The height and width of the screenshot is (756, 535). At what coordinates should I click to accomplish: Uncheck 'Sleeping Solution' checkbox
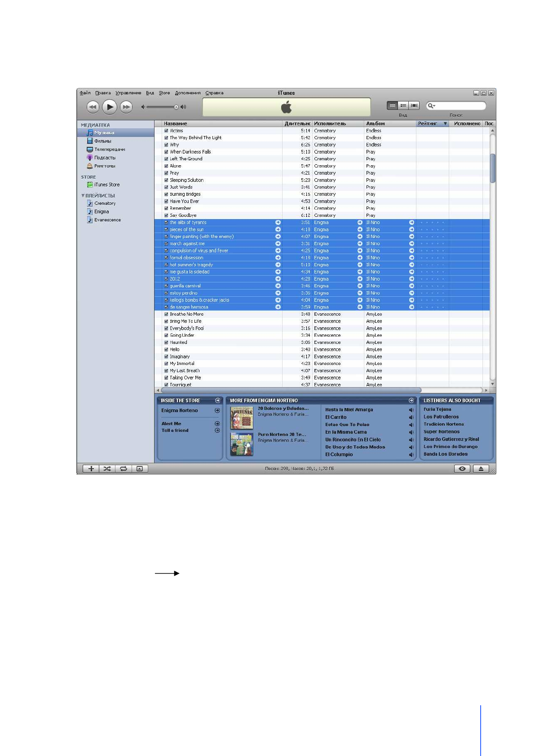point(166,180)
